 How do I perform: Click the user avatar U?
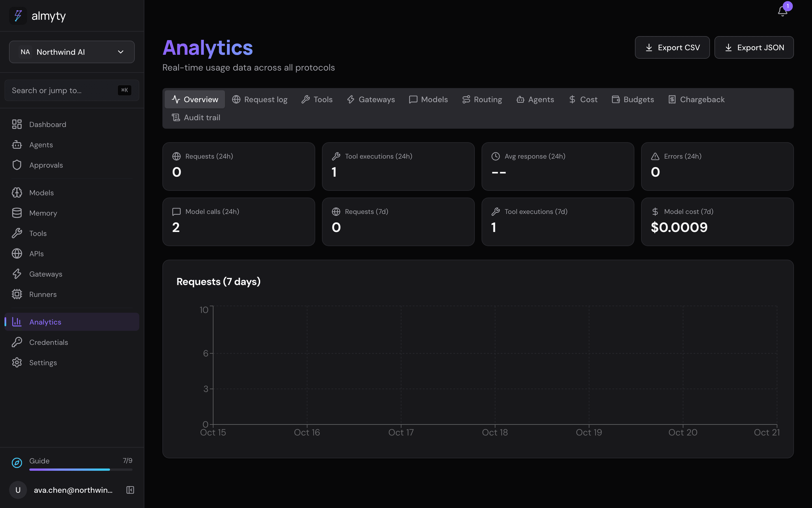tap(18, 490)
